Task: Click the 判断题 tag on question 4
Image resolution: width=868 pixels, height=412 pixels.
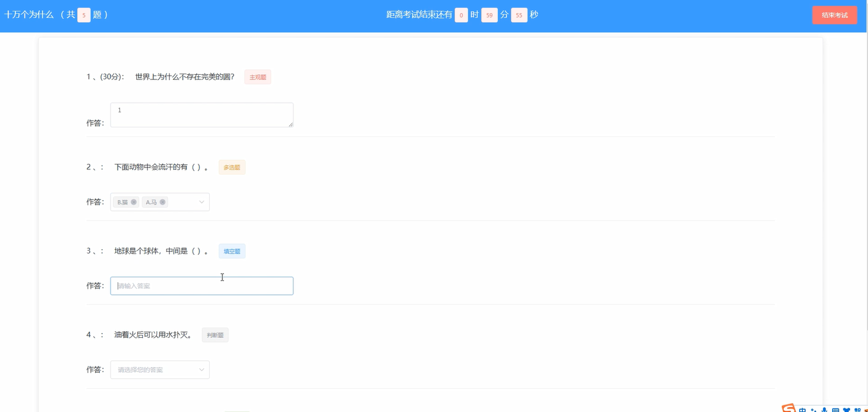Action: (215, 335)
